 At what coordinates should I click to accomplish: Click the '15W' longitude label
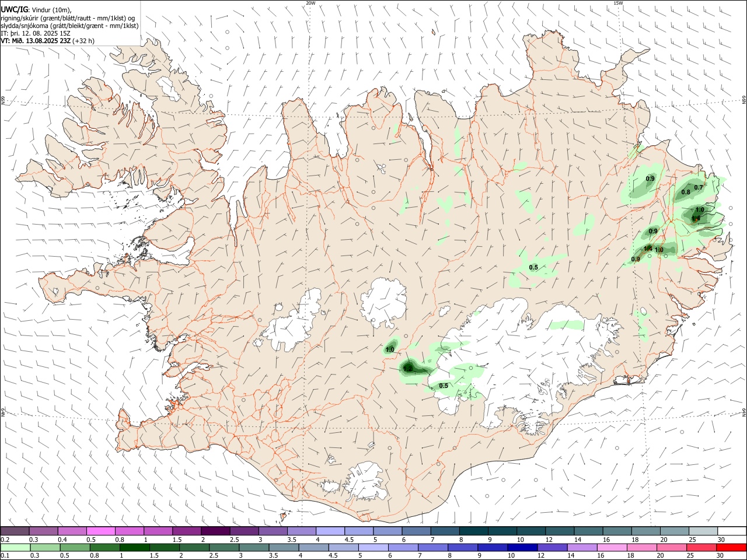tap(618, 3)
